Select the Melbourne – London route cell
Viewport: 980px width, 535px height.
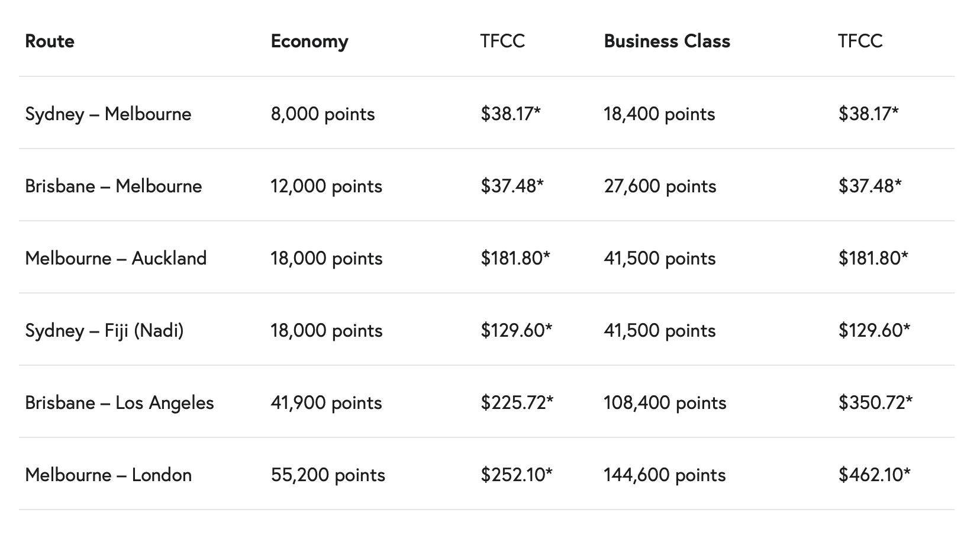pyautogui.click(x=108, y=475)
